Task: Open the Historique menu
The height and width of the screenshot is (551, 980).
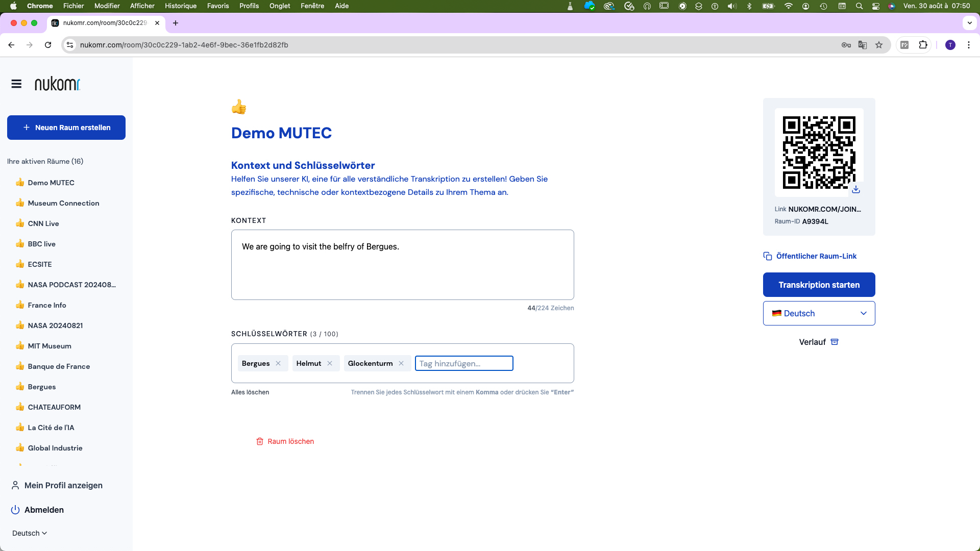Action: click(x=181, y=6)
